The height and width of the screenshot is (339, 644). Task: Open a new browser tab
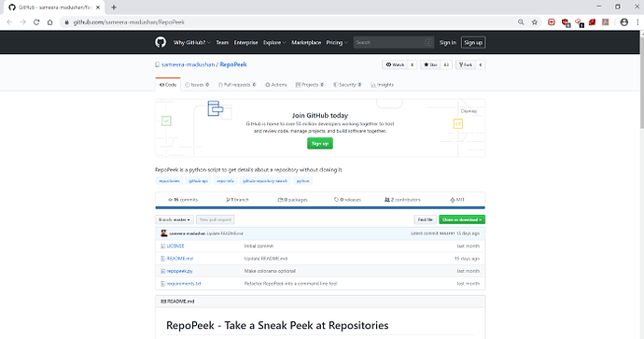point(114,7)
